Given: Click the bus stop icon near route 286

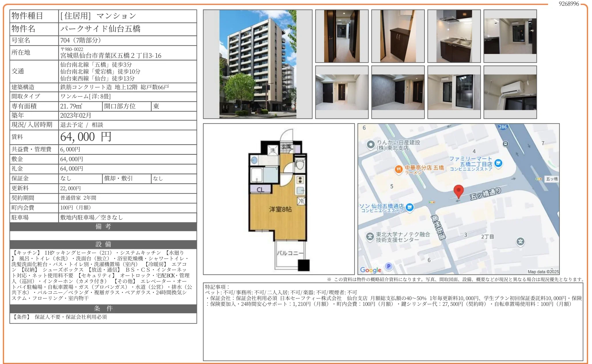Looking at the screenshot, I should coord(505,144).
